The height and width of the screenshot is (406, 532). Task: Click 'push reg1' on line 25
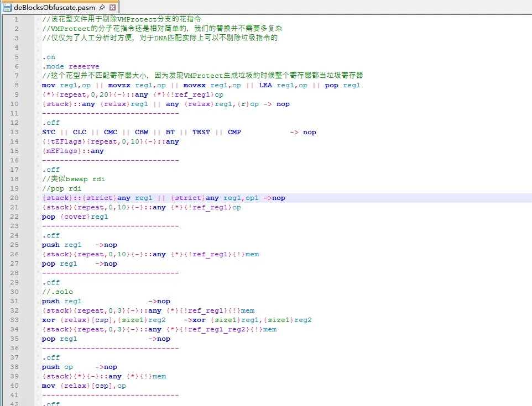tap(62, 245)
